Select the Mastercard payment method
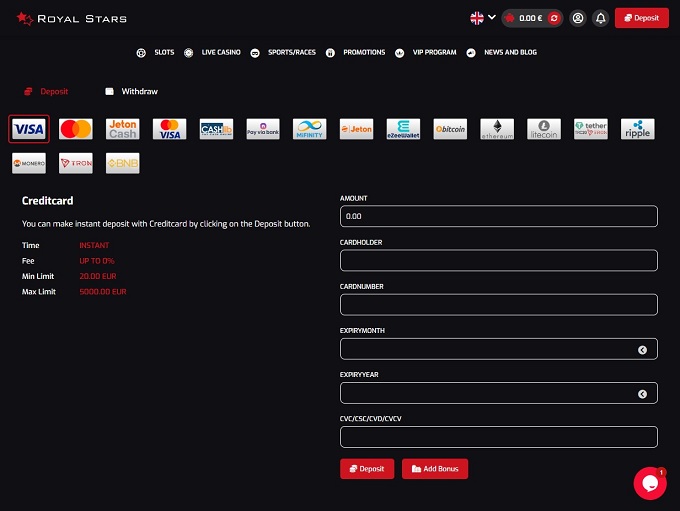Image resolution: width=680 pixels, height=511 pixels. click(x=76, y=129)
